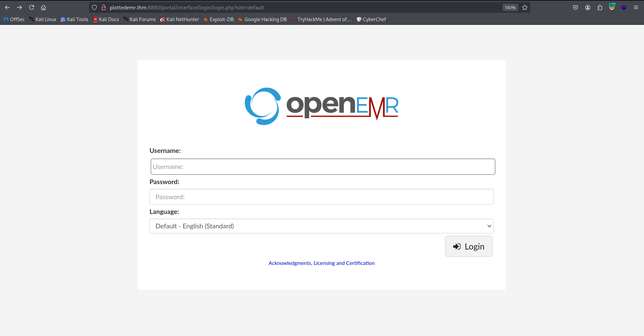Click the tracking protection shield icon
Screen dimensions: 644x336
(94, 7)
